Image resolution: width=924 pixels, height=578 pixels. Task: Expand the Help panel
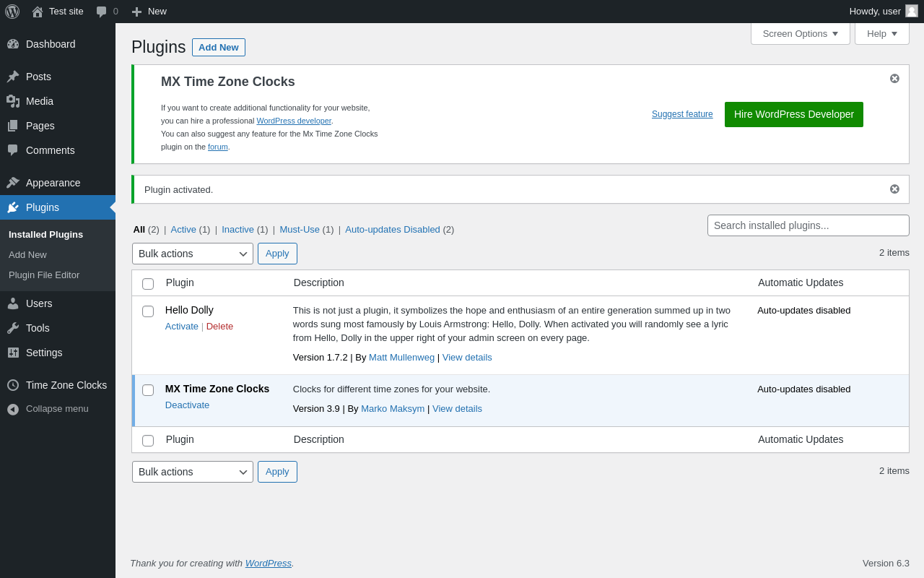882,33
